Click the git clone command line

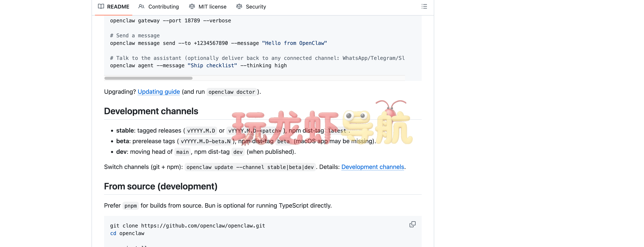(x=187, y=226)
